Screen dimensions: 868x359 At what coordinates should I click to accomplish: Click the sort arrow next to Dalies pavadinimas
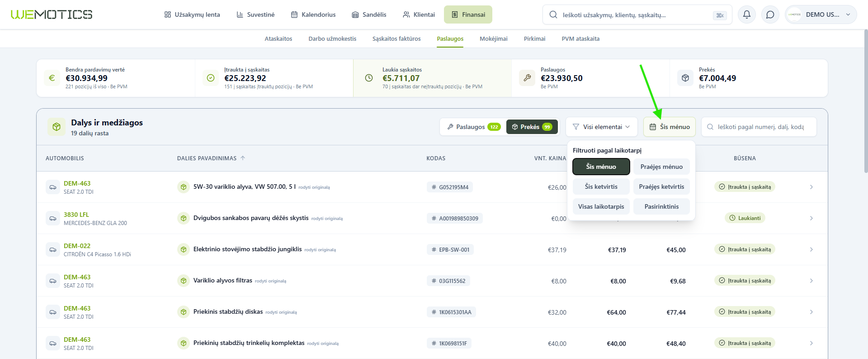pos(243,158)
